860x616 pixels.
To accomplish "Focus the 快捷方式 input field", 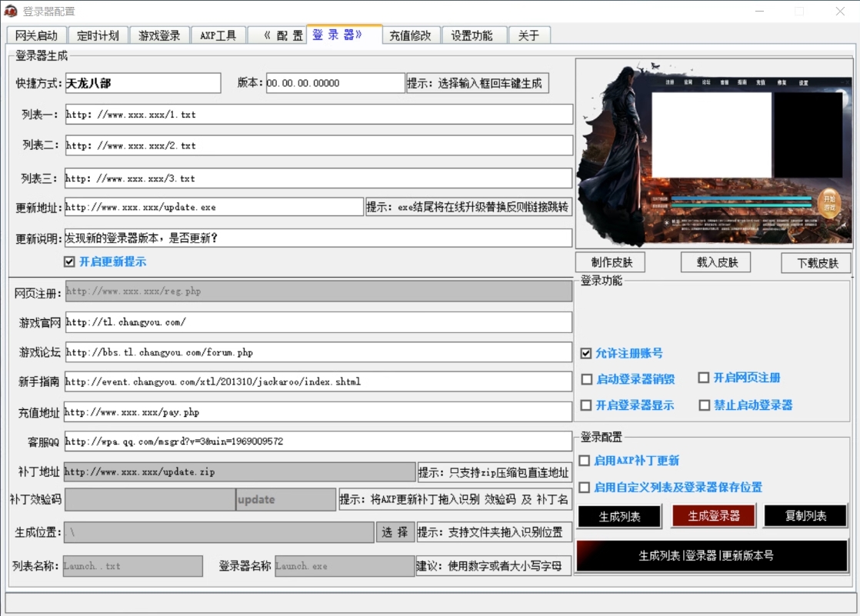I will 142,83.
